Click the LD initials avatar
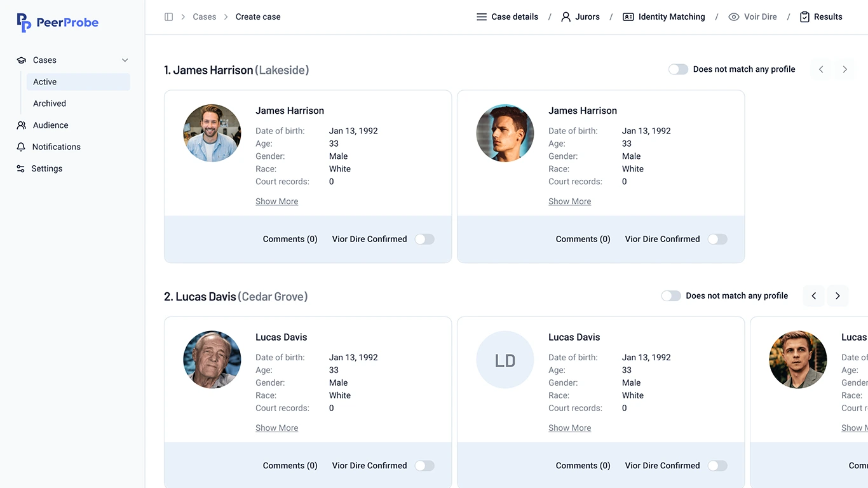This screenshot has height=488, width=868. click(x=505, y=360)
